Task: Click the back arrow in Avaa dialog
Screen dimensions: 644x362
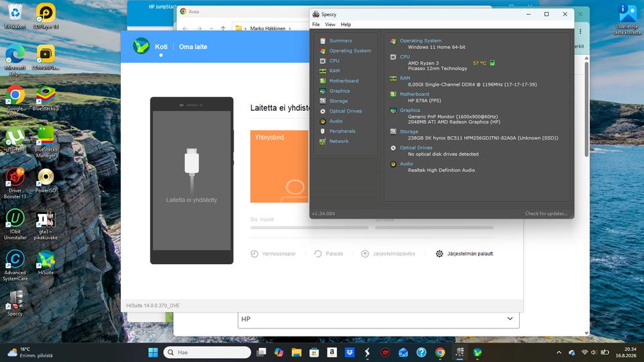Action: coord(185,28)
